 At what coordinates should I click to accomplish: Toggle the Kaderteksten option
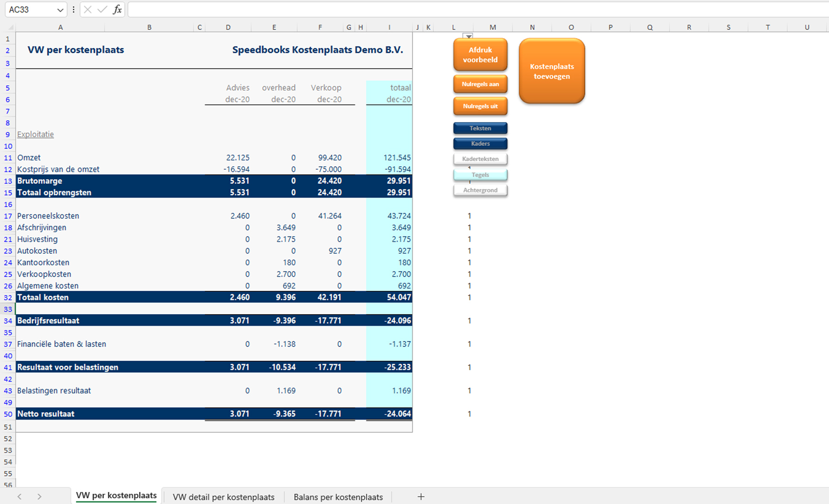(x=480, y=159)
